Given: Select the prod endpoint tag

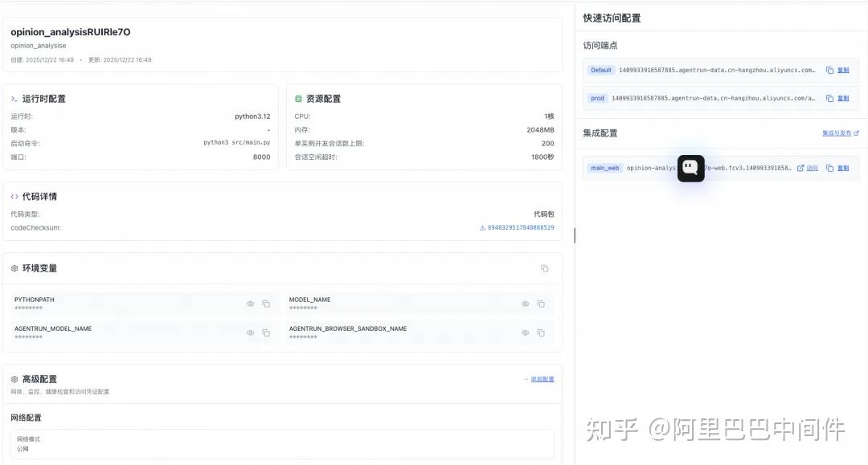Looking at the screenshot, I should (597, 99).
